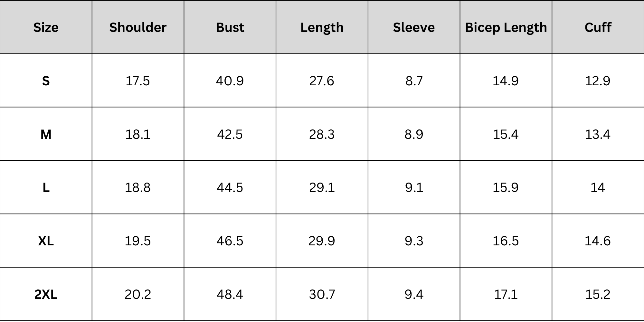Click the 29.1 length value for L

coord(322,187)
